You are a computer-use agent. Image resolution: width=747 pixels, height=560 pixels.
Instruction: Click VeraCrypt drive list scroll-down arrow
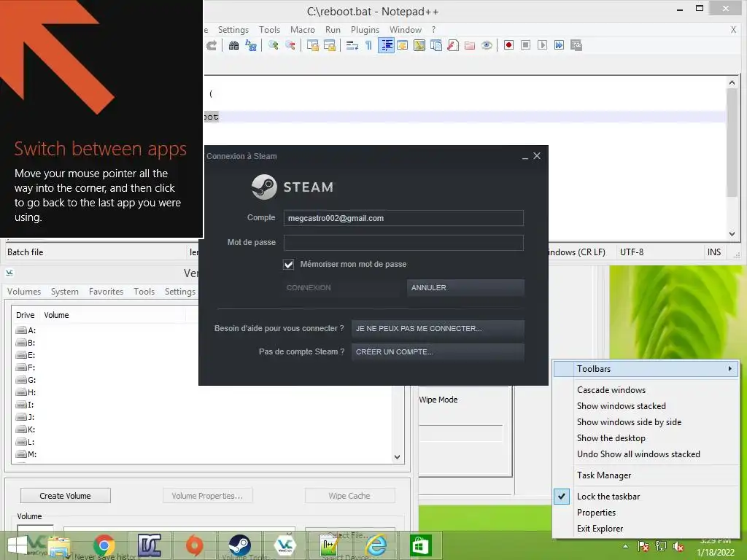pyautogui.click(x=398, y=457)
